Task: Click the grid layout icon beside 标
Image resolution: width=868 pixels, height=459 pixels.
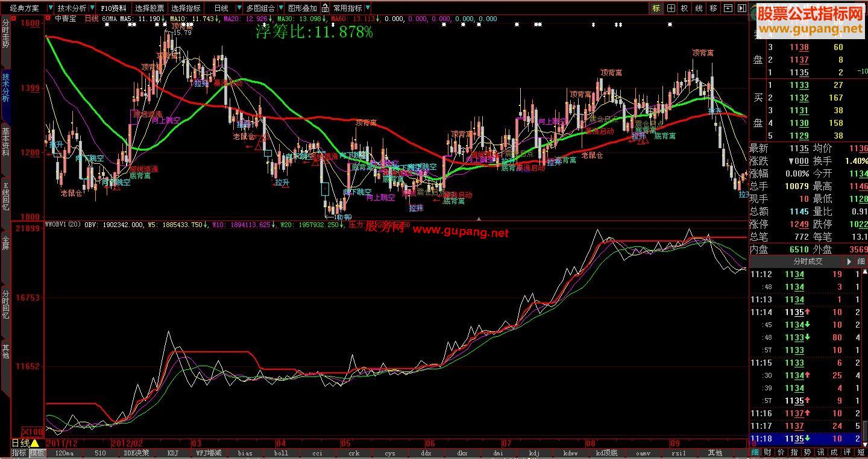Action: coord(670,8)
